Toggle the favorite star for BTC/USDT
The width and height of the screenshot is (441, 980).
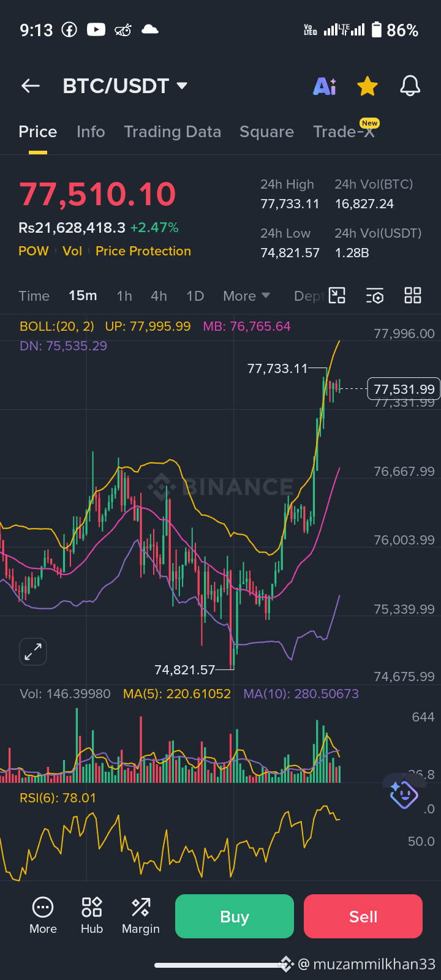point(367,86)
